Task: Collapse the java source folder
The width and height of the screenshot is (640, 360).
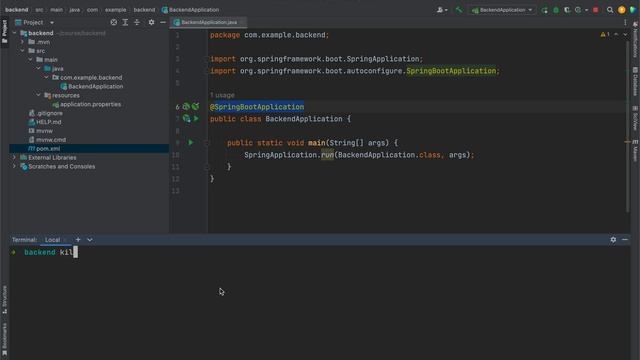Action: (x=39, y=69)
